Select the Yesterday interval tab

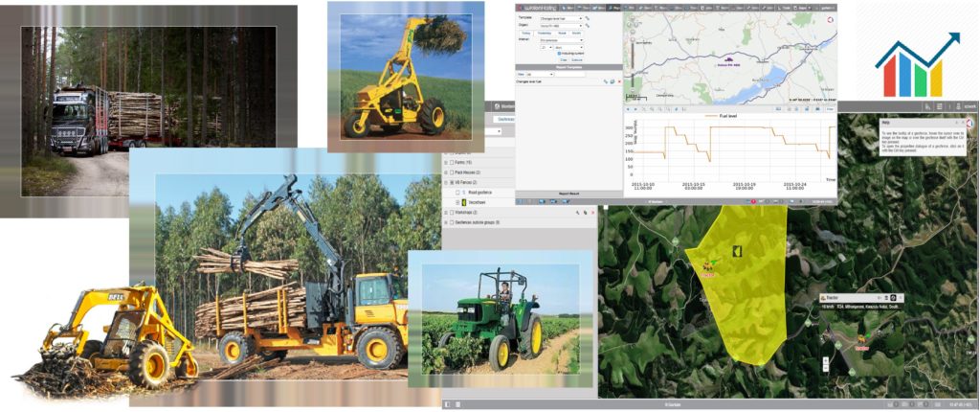(x=545, y=34)
